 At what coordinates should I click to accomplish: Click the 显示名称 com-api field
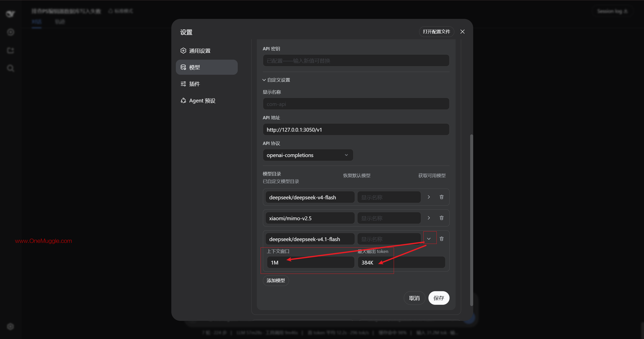pos(356,104)
